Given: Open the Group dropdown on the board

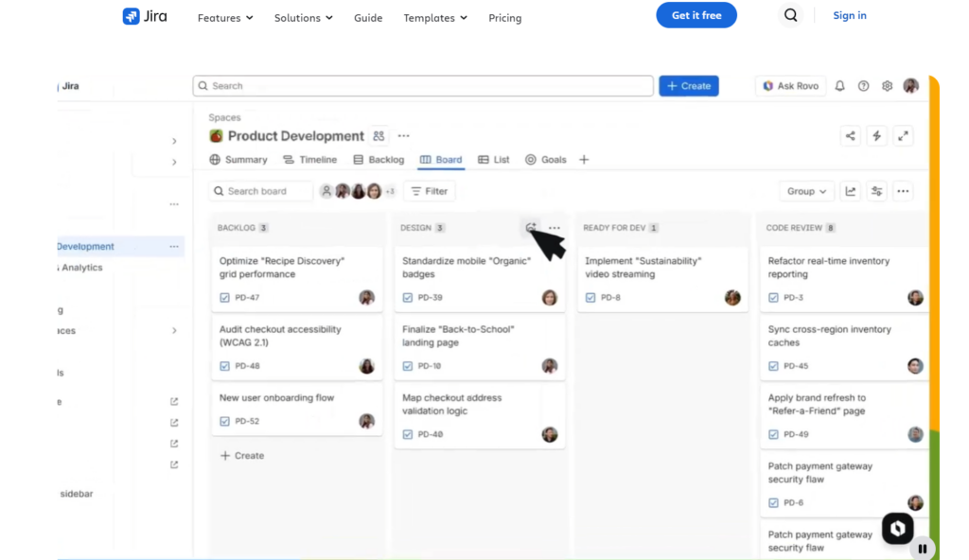Looking at the screenshot, I should 806,192.
